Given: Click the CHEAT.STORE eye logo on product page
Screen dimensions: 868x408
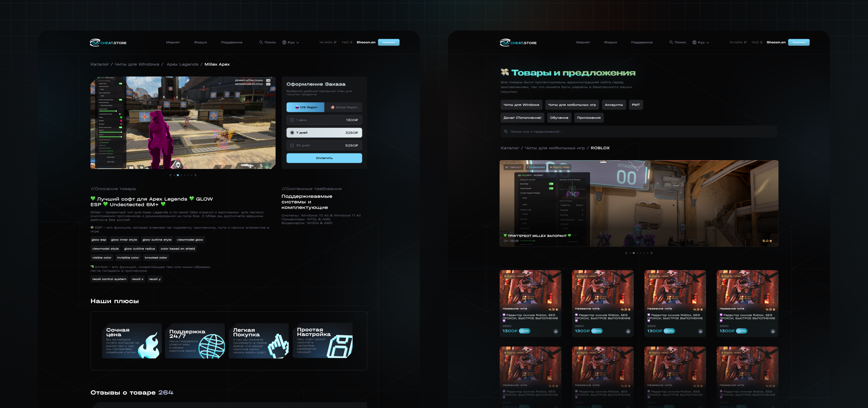Looking at the screenshot, I should (x=95, y=42).
